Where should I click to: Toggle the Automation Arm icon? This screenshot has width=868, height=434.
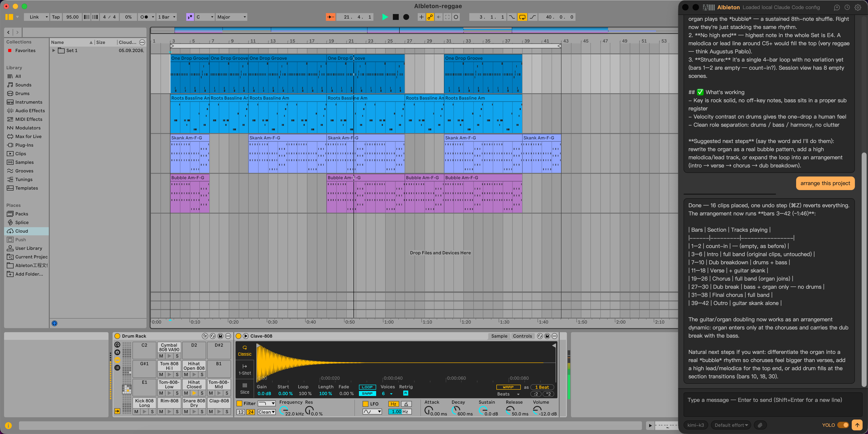click(x=430, y=17)
